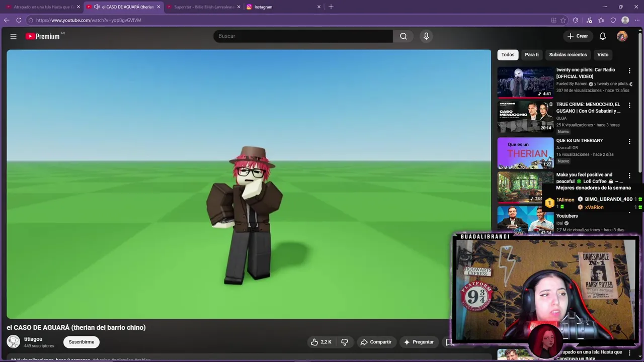The image size is (644, 362).
Task: Open options for TRUE CRIME MENOCCHIO video
Action: click(x=629, y=105)
